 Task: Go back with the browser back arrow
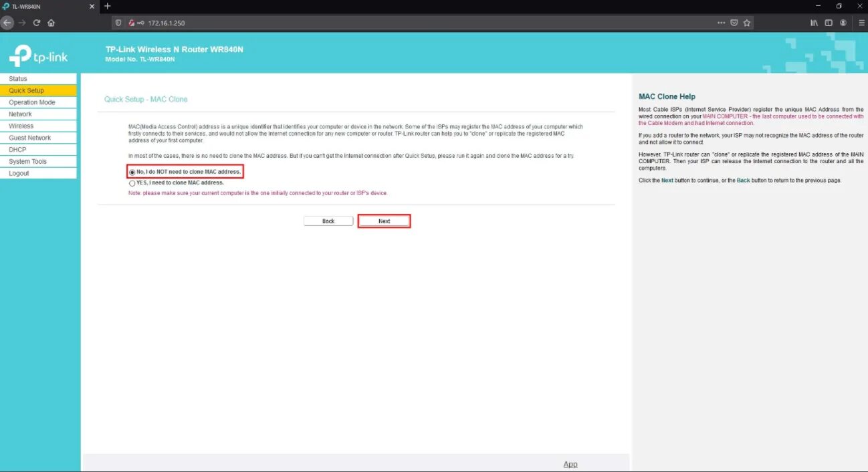(x=7, y=23)
